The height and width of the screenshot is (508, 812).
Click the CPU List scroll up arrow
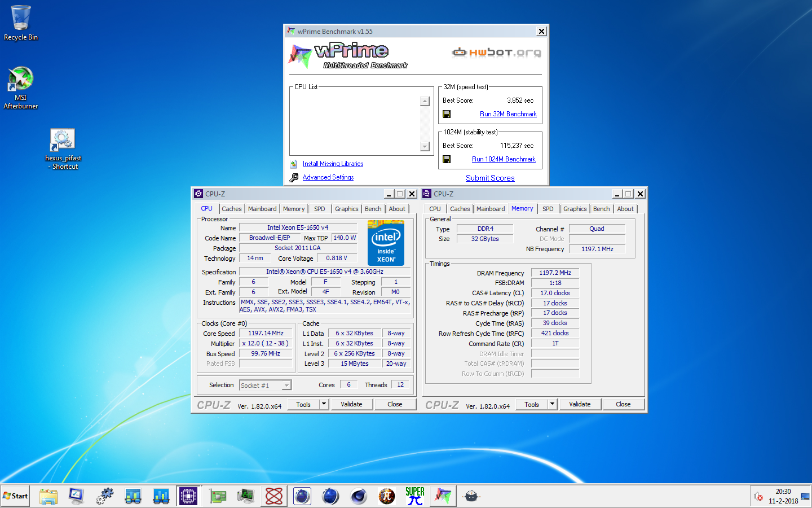(425, 101)
